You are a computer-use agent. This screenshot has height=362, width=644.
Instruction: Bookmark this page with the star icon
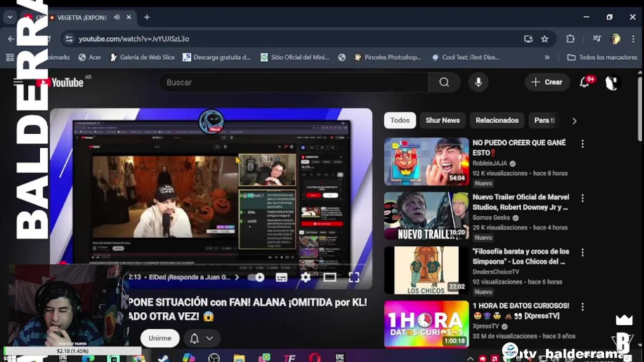pos(544,39)
